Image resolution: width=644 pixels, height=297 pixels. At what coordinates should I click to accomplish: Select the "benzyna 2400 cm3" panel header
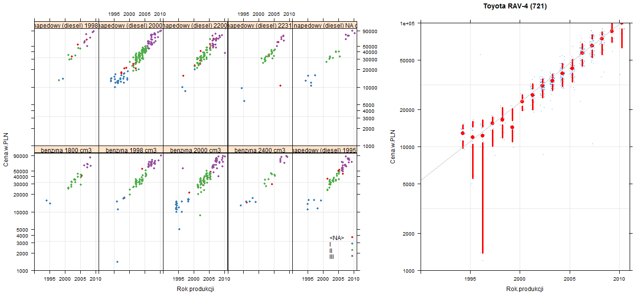260,150
